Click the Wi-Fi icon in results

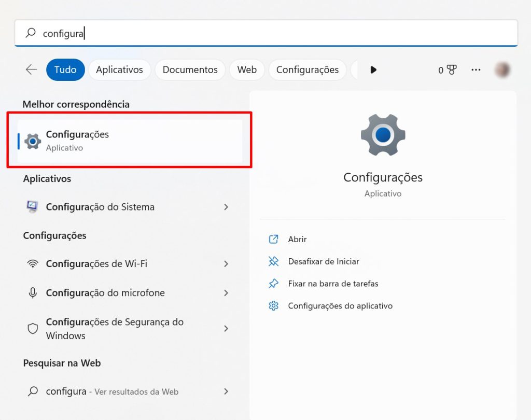click(x=33, y=263)
